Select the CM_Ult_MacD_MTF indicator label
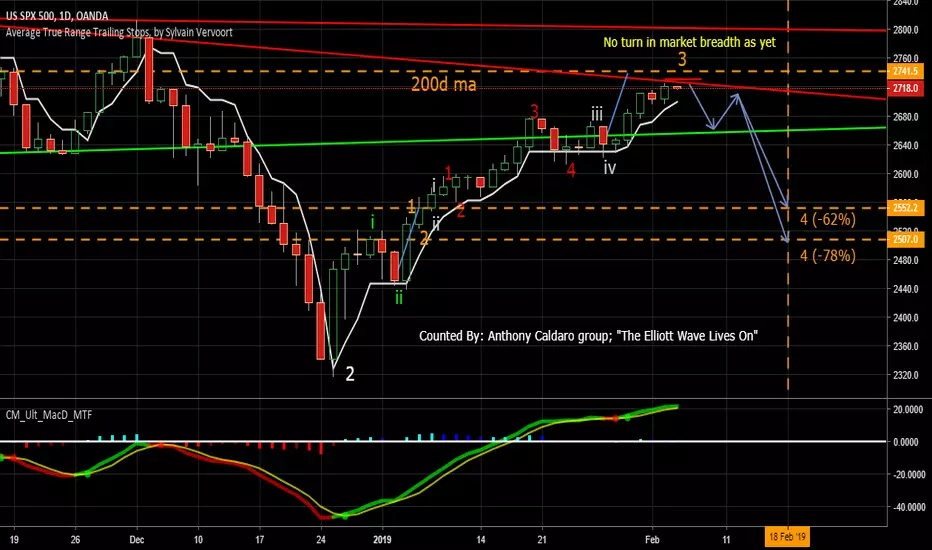The height and width of the screenshot is (550, 932). point(49,415)
